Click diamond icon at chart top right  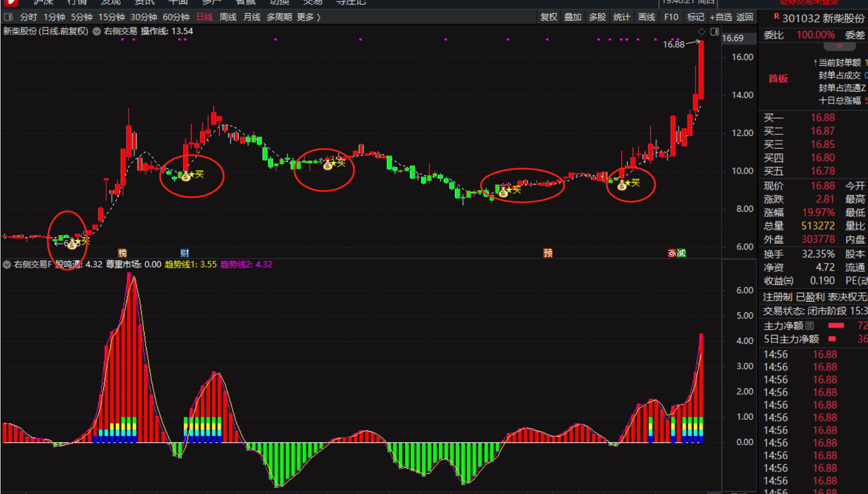(x=701, y=31)
